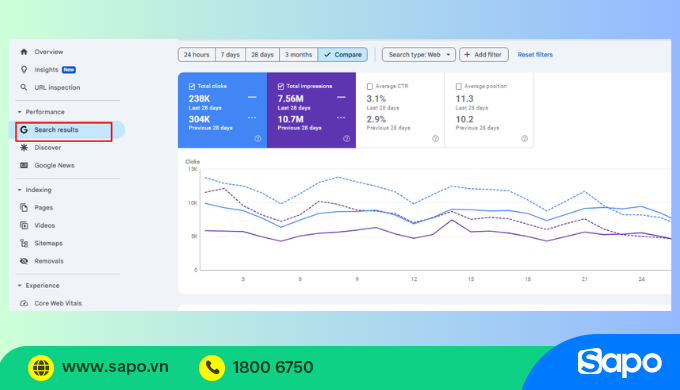Viewport: 680px width, 390px height.
Task: Select the 24 hours date range
Action: (196, 55)
